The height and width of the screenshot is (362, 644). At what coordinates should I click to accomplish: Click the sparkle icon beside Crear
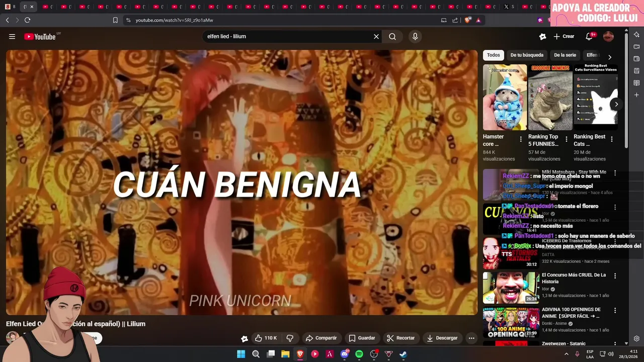(x=542, y=36)
